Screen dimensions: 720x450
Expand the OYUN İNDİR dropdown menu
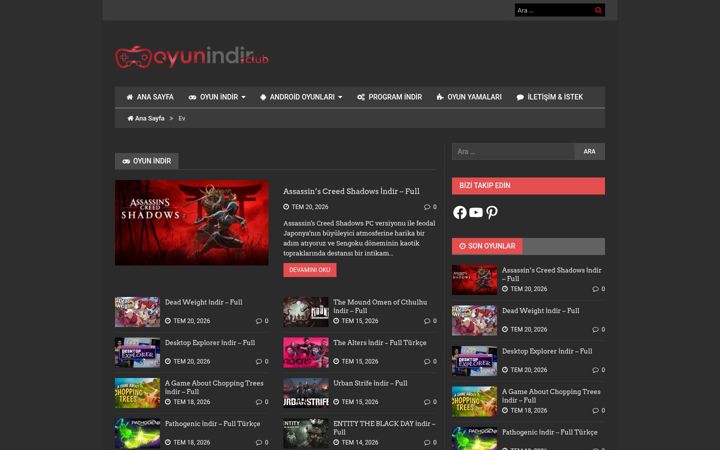(x=217, y=97)
